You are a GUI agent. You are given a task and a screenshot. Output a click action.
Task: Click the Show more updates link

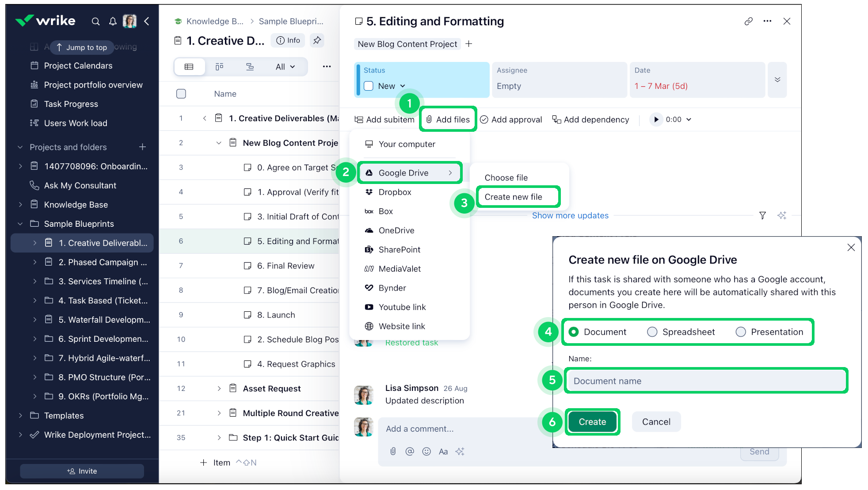[x=570, y=215]
